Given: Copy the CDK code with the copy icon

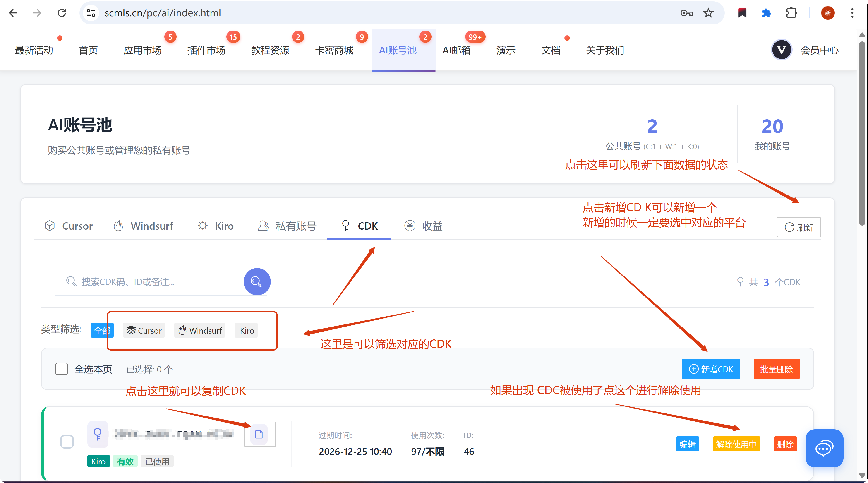Looking at the screenshot, I should (x=259, y=434).
